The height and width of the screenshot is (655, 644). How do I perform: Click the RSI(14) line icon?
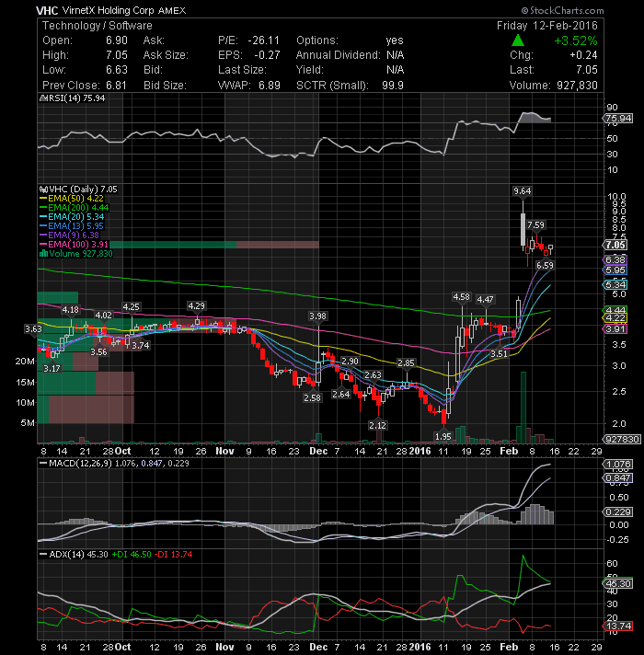(x=43, y=98)
